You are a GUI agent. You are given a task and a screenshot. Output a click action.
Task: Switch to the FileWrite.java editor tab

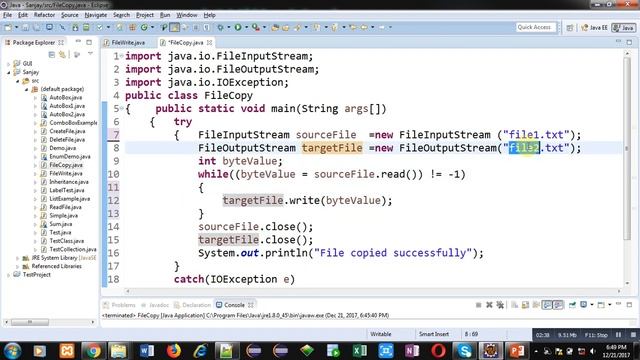tap(128, 42)
